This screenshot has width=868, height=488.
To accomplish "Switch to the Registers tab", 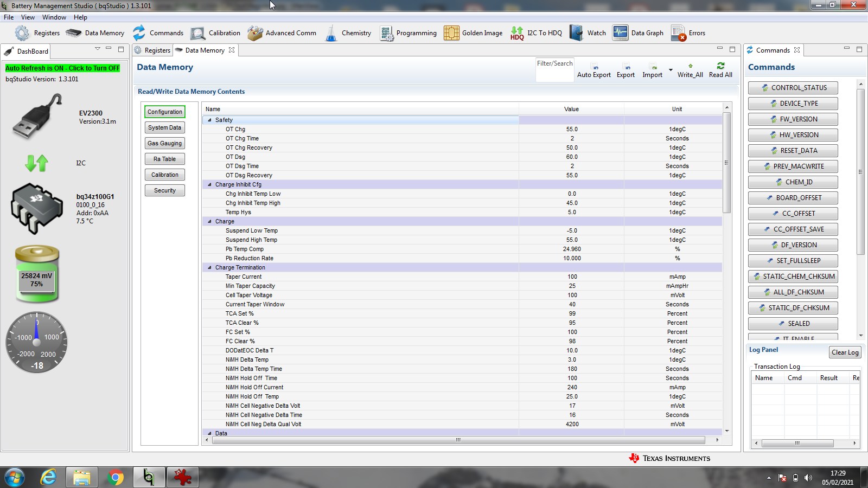I will tap(152, 50).
